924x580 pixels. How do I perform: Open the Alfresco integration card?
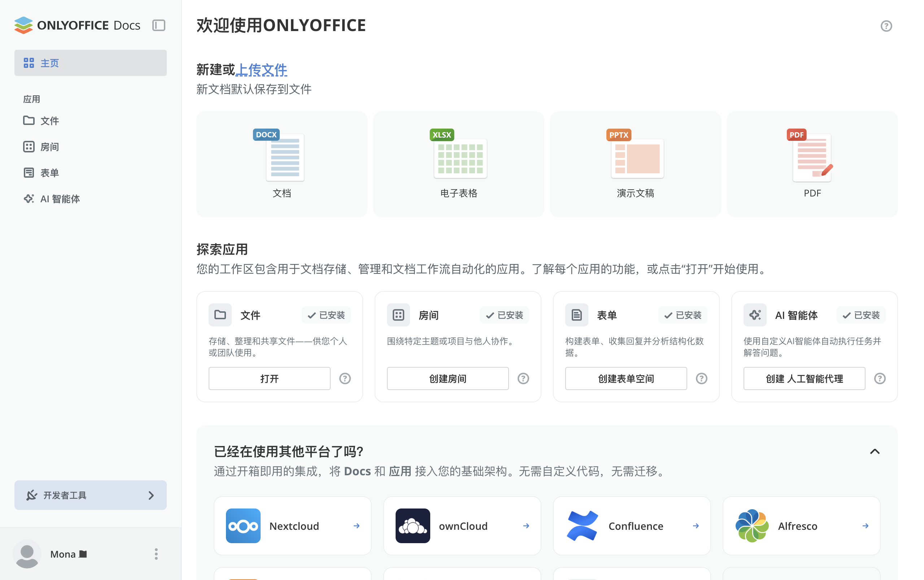pyautogui.click(x=801, y=525)
